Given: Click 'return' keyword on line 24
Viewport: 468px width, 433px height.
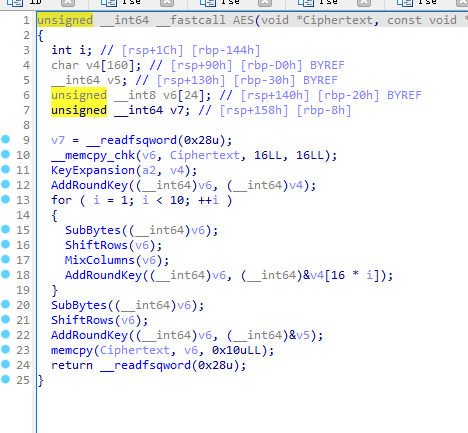Looking at the screenshot, I should (72, 365).
